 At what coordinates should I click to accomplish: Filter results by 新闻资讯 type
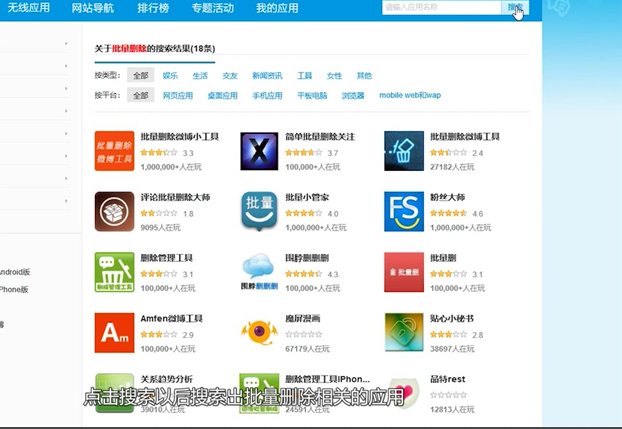click(x=267, y=75)
